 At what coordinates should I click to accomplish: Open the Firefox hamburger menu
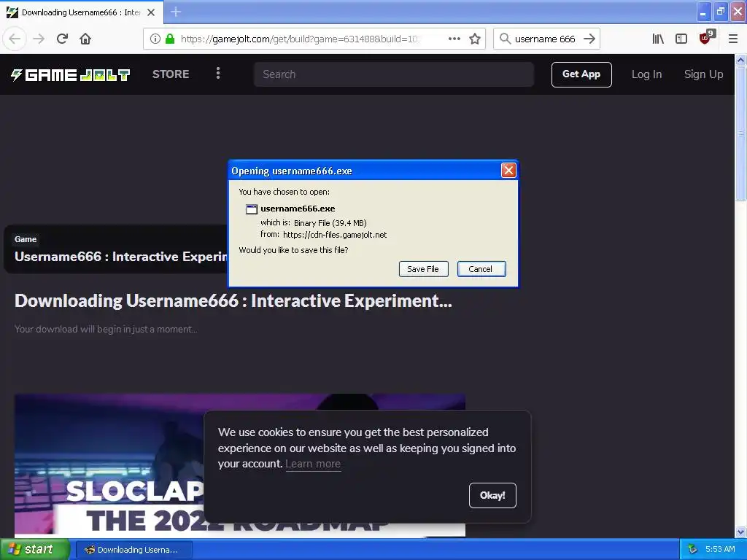pyautogui.click(x=732, y=39)
